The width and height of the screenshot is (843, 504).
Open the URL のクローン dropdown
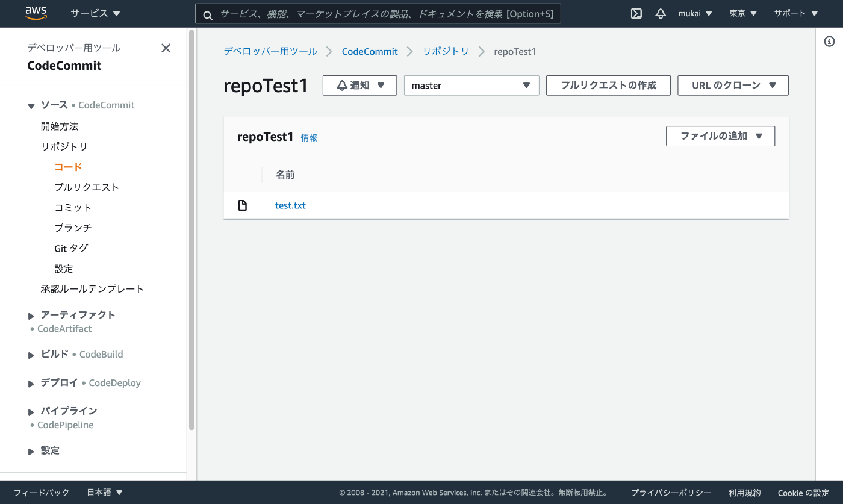point(733,86)
